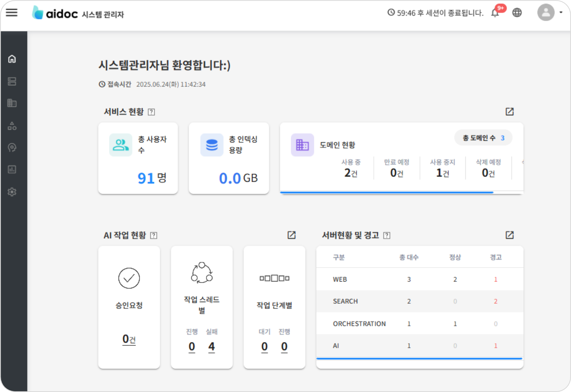Open the language globe icon
571x392 pixels.
517,13
